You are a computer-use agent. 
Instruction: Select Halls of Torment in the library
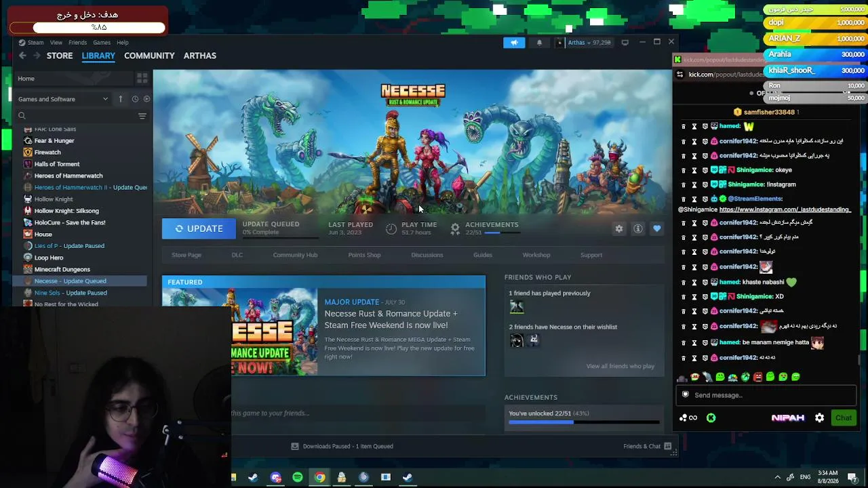click(57, 164)
